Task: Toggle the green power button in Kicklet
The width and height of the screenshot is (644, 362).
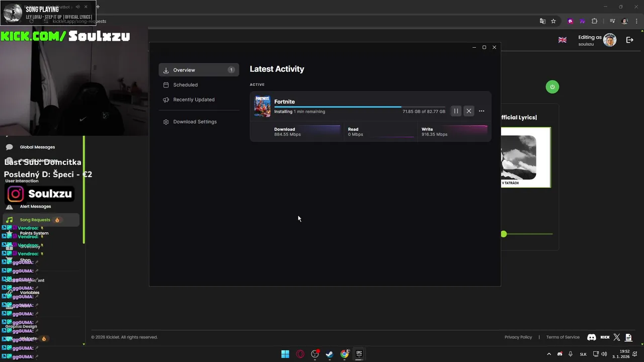Action: 552,87
